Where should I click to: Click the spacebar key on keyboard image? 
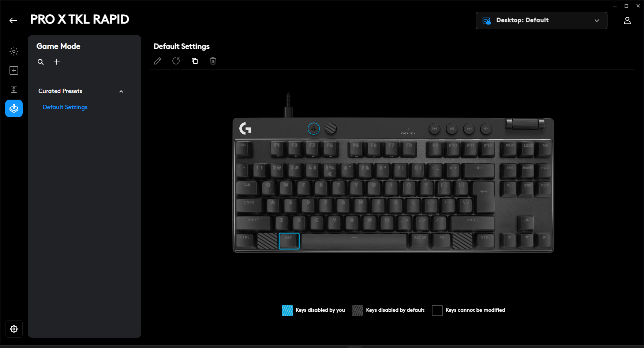(x=354, y=241)
